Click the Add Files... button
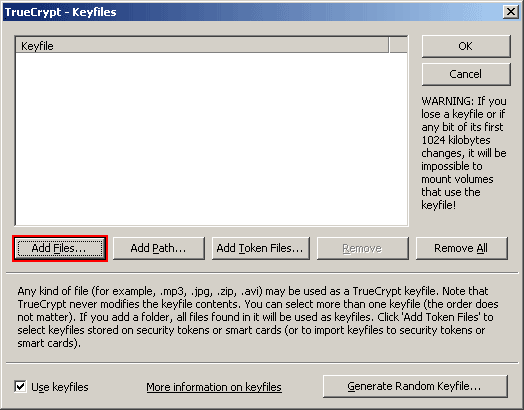Image resolution: width=524 pixels, height=410 pixels. (60, 248)
